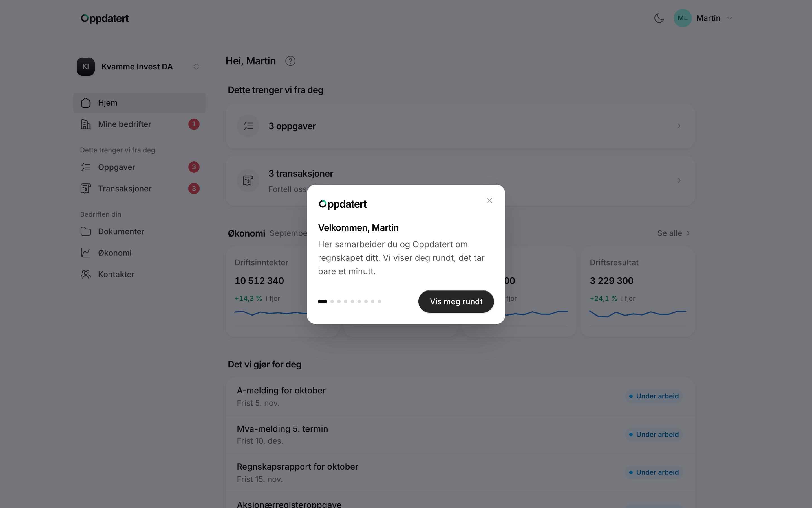Open Mine bedrifter in sidebar
Screen dimensions: 812x508
140,124
